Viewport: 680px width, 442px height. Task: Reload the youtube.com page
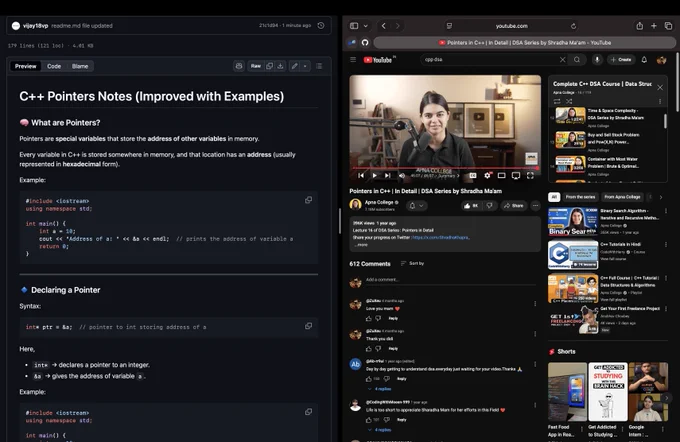[x=573, y=26]
